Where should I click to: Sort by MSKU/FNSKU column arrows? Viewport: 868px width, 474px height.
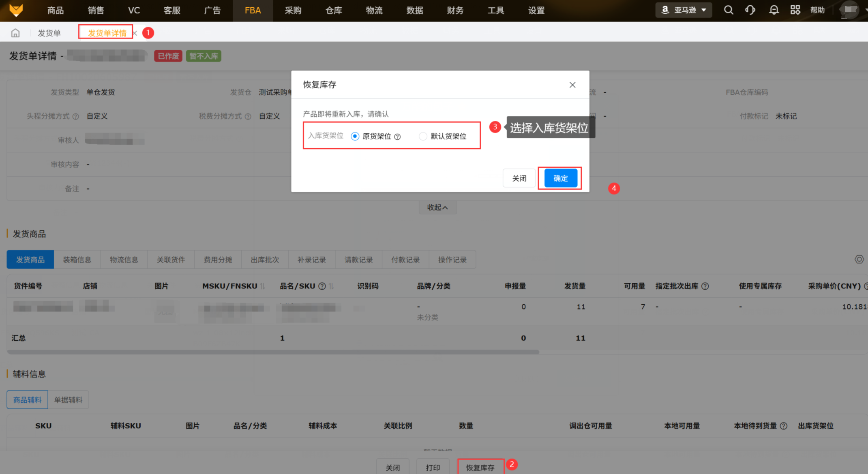[263, 286]
